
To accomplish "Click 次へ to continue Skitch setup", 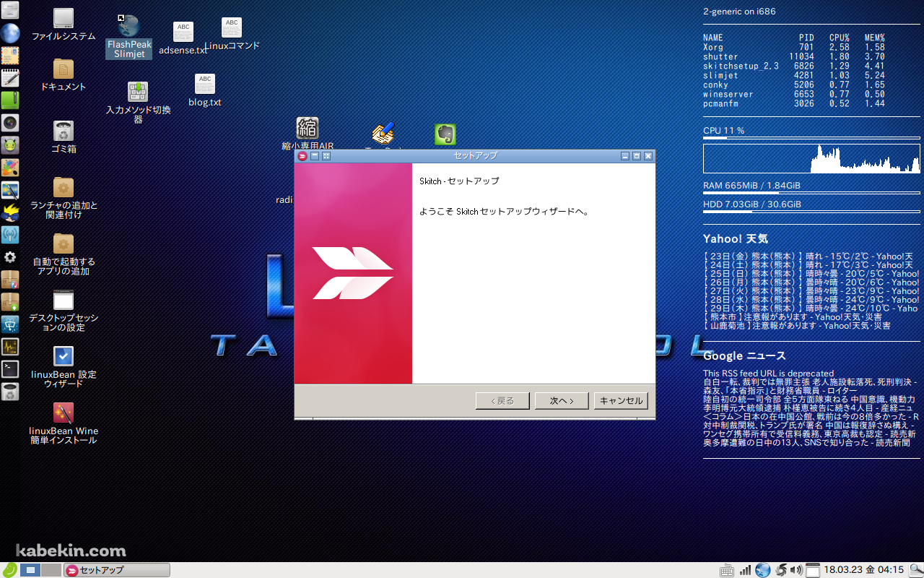I will pyautogui.click(x=562, y=400).
